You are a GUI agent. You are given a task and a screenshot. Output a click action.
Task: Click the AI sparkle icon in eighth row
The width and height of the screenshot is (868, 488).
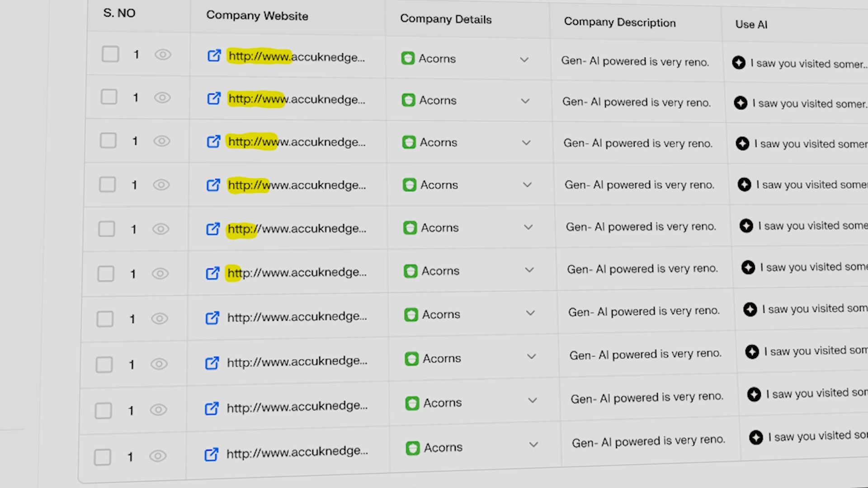coord(752,352)
